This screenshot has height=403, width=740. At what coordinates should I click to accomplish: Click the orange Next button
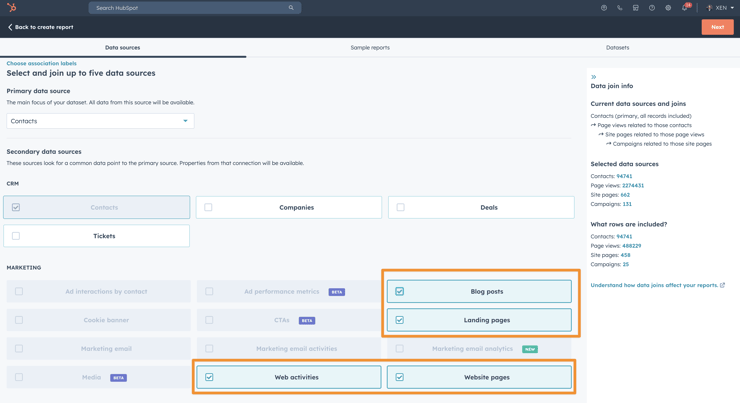[717, 27]
